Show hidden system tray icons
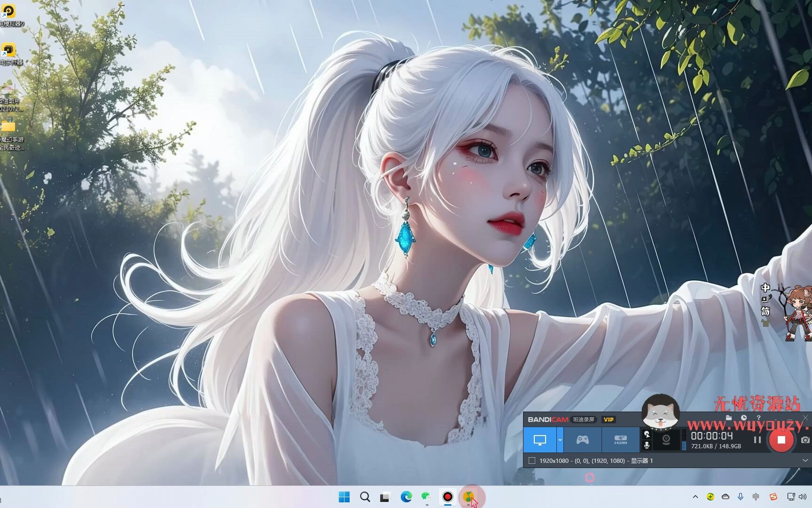 (695, 497)
